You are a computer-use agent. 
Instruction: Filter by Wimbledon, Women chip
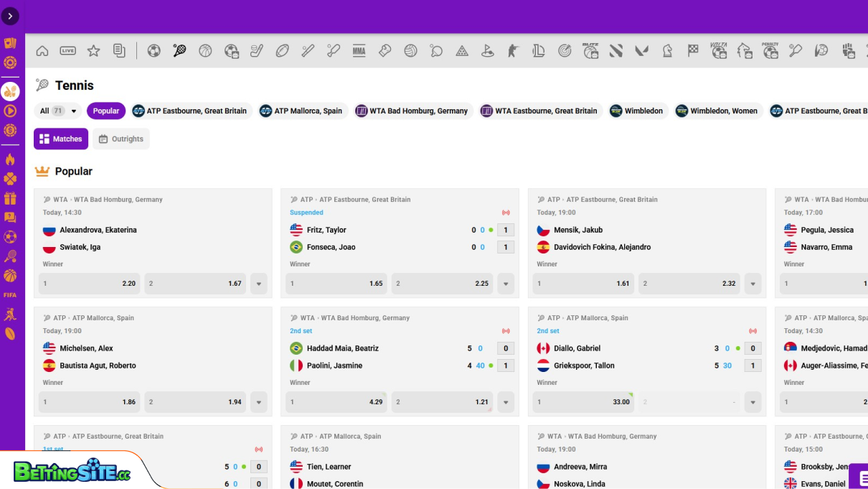click(717, 111)
